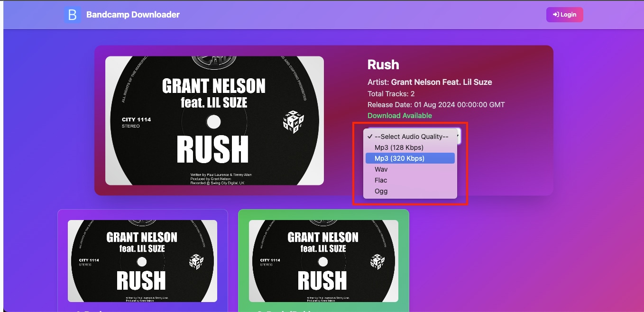Screen dimensions: 644x312
Task: Click the Total Tracks: 2 text
Action: pos(391,94)
